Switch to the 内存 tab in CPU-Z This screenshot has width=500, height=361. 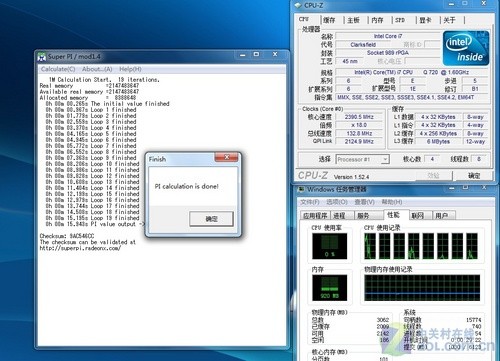(377, 20)
